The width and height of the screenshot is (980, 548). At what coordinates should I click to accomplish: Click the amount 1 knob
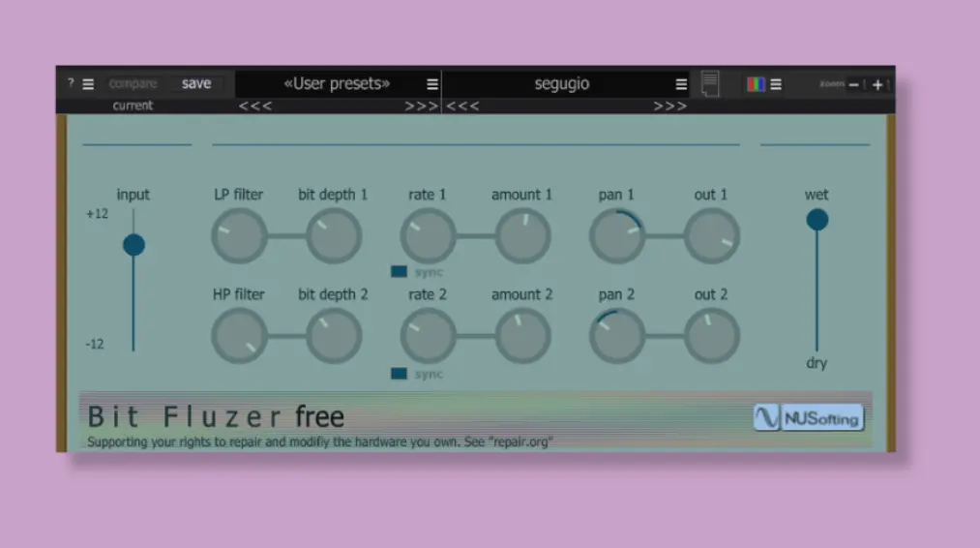click(523, 236)
